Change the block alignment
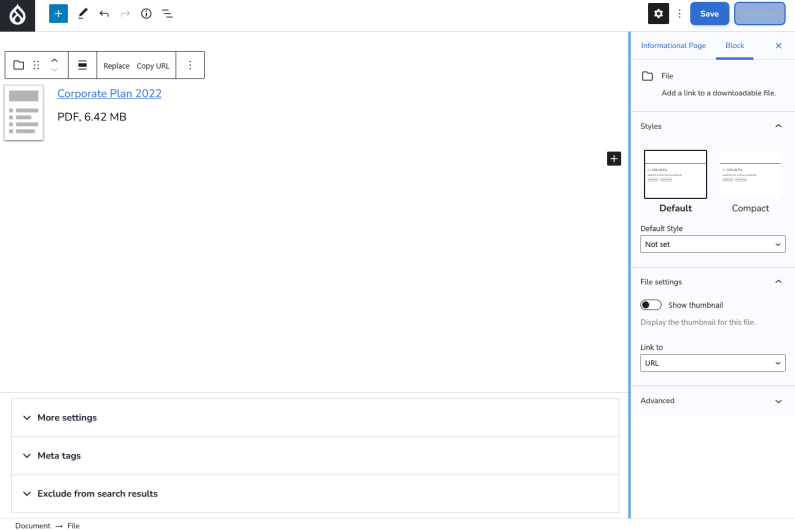The image size is (795, 530). point(82,65)
